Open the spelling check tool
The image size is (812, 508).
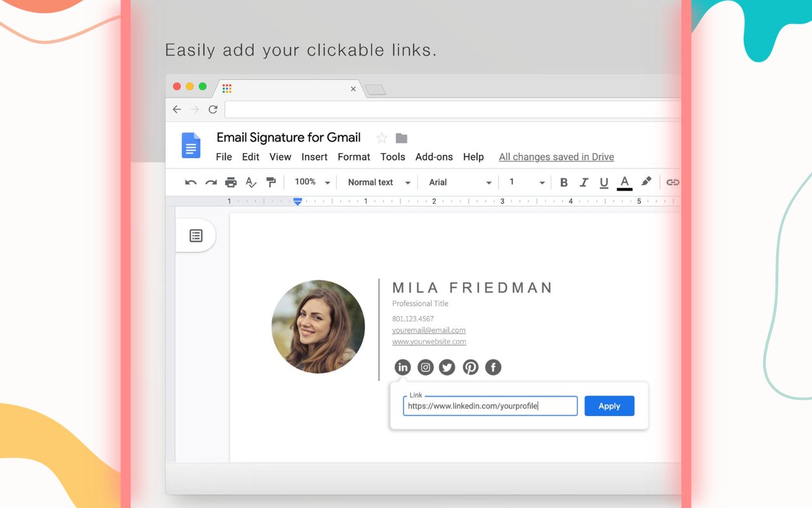(251, 182)
